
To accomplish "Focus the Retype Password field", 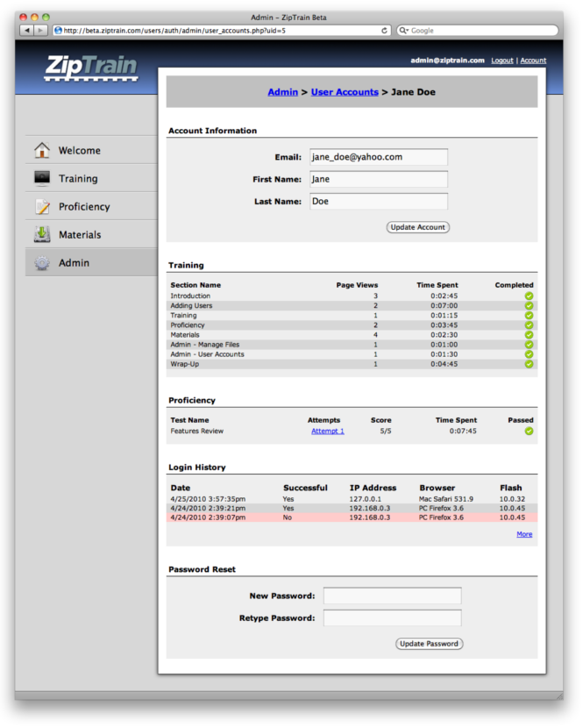I will (x=392, y=618).
